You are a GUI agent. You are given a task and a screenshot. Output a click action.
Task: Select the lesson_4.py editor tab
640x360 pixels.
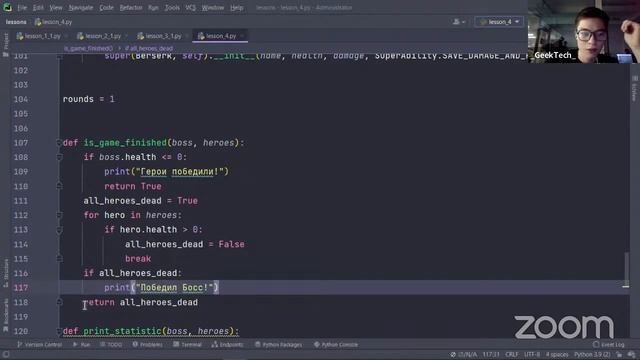click(221, 36)
